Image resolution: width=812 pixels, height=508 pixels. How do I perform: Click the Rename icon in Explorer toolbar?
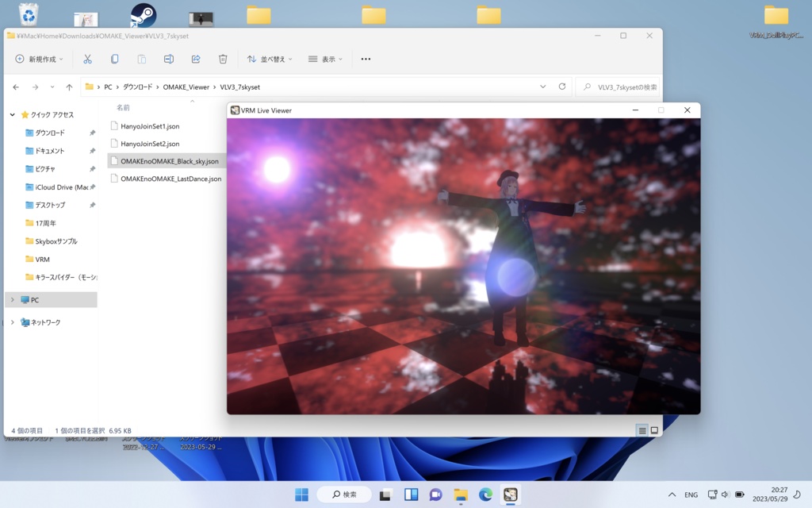point(169,59)
